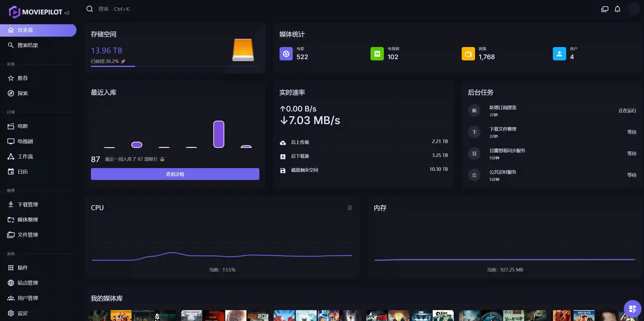Go to 插件 plugins page

[x=22, y=268]
